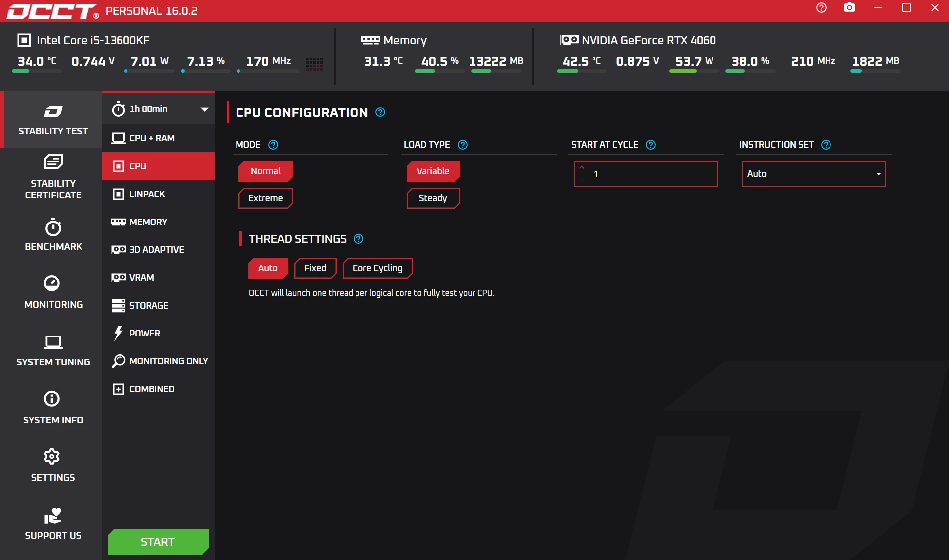Open the help menu
This screenshot has height=560, width=949.
pyautogui.click(x=821, y=8)
